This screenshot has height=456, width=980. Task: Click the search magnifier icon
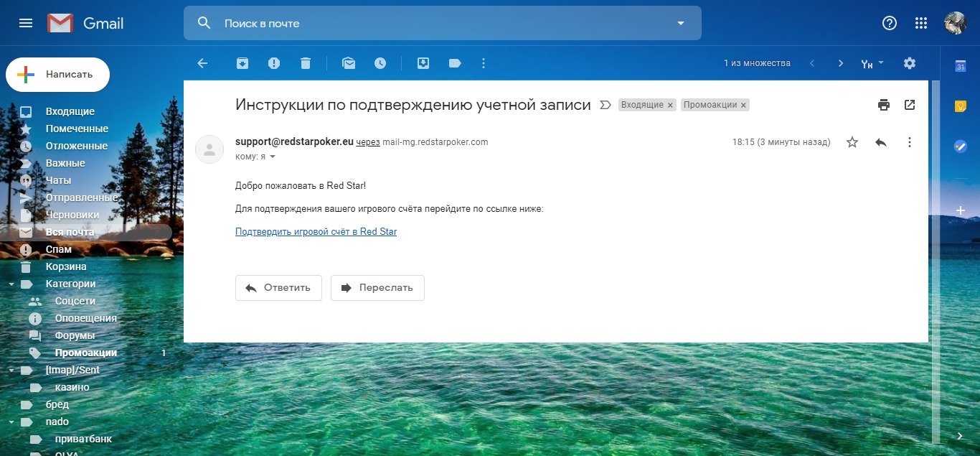(x=204, y=23)
